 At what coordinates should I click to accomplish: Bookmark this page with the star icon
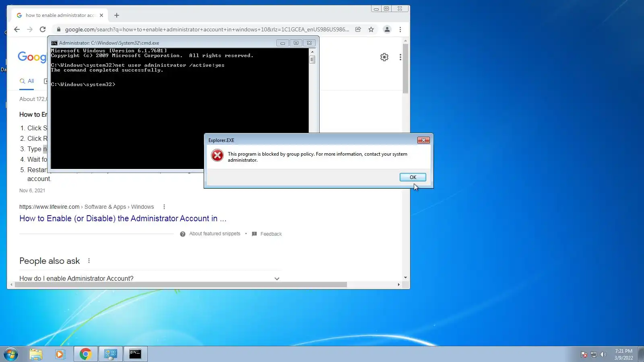pos(371,29)
